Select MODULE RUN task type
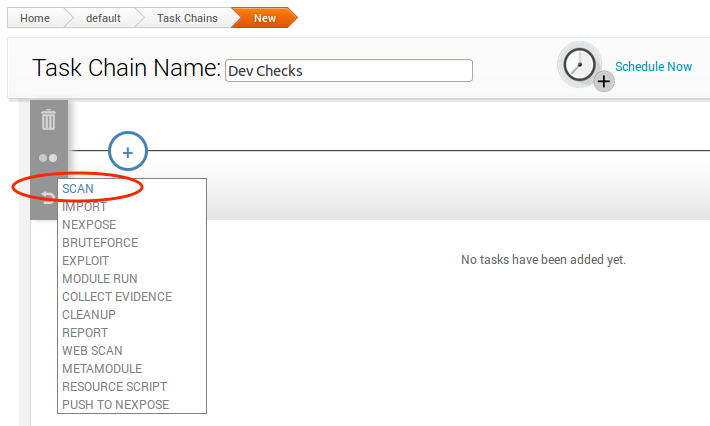The height and width of the screenshot is (426, 710). click(100, 279)
